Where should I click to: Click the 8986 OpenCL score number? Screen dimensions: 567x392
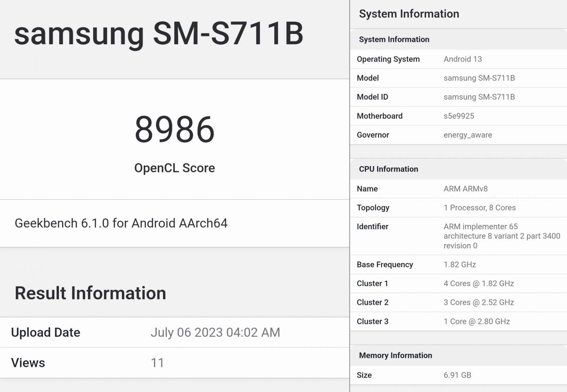174,130
